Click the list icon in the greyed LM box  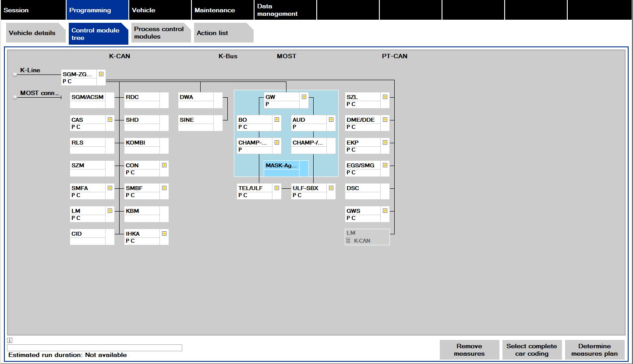(348, 241)
